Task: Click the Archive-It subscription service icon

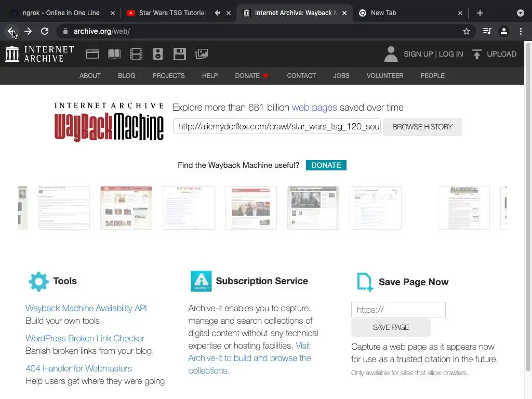Action: (201, 281)
